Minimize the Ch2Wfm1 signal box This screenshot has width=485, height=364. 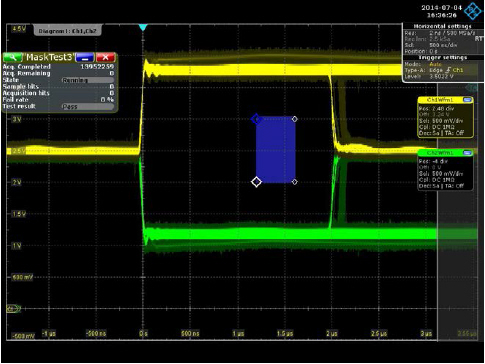pos(467,153)
